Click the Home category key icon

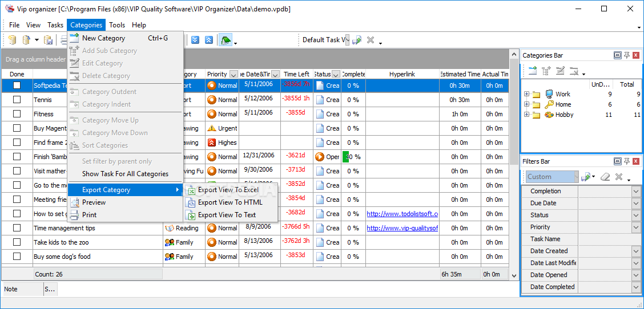(549, 104)
